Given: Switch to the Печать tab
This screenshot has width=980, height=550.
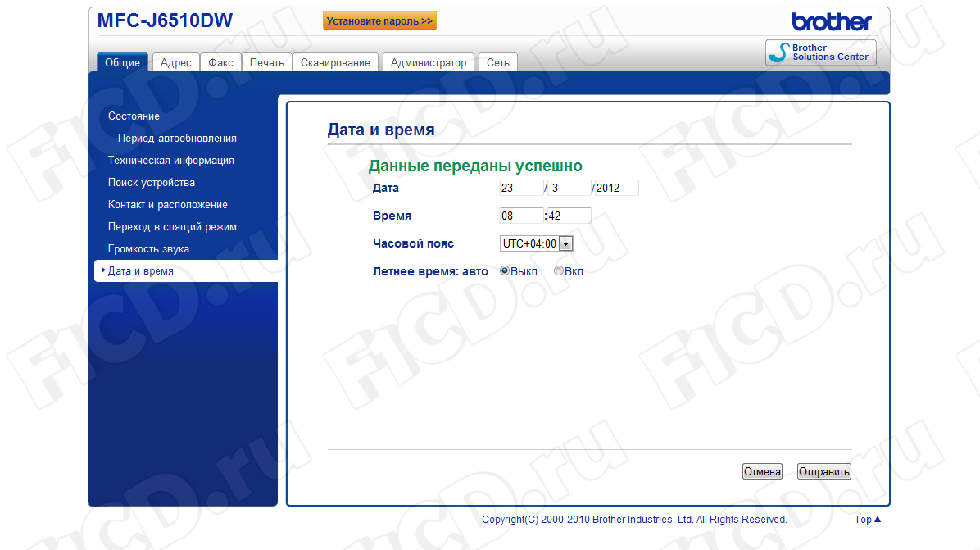Looking at the screenshot, I should click(267, 62).
